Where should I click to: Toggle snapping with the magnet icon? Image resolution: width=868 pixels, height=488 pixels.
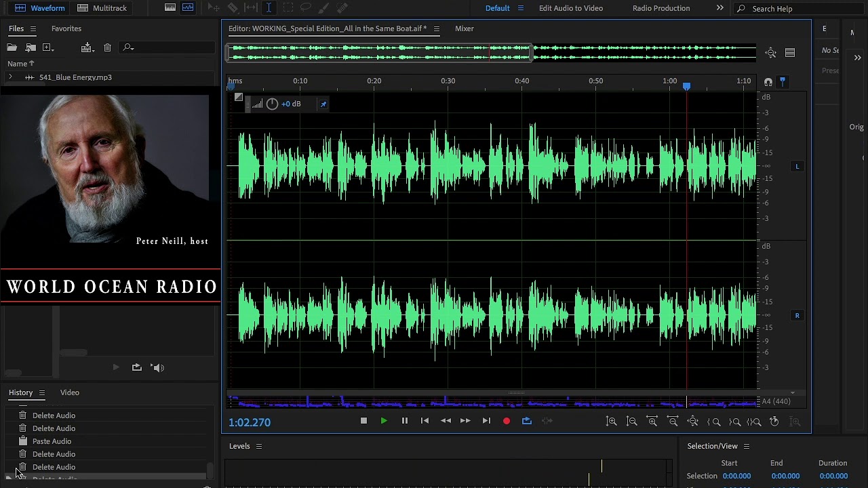[x=768, y=82]
